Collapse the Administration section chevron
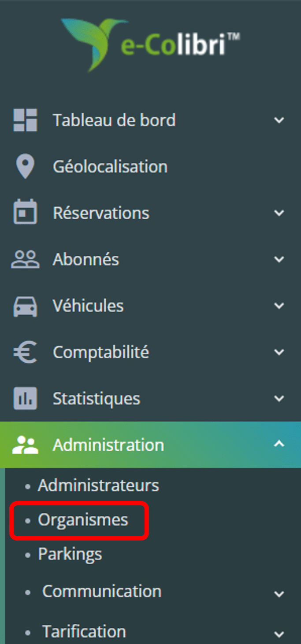The width and height of the screenshot is (301, 644). click(279, 445)
